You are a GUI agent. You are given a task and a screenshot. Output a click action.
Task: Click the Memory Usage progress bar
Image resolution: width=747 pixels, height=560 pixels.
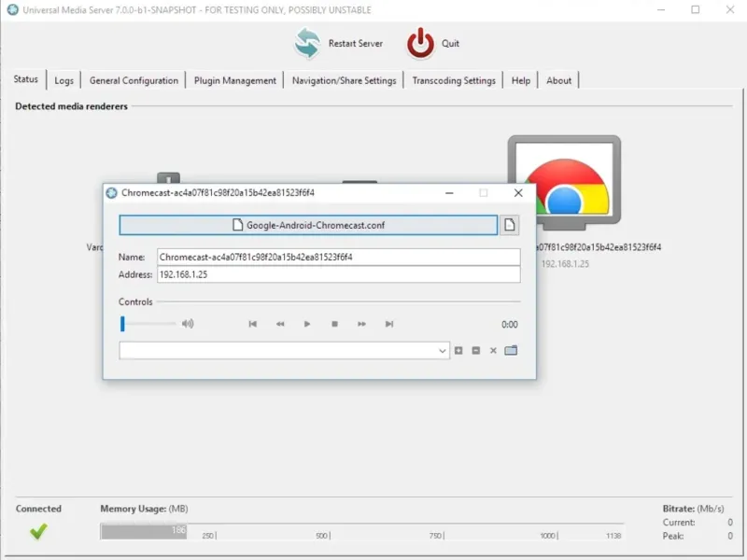[x=361, y=531]
